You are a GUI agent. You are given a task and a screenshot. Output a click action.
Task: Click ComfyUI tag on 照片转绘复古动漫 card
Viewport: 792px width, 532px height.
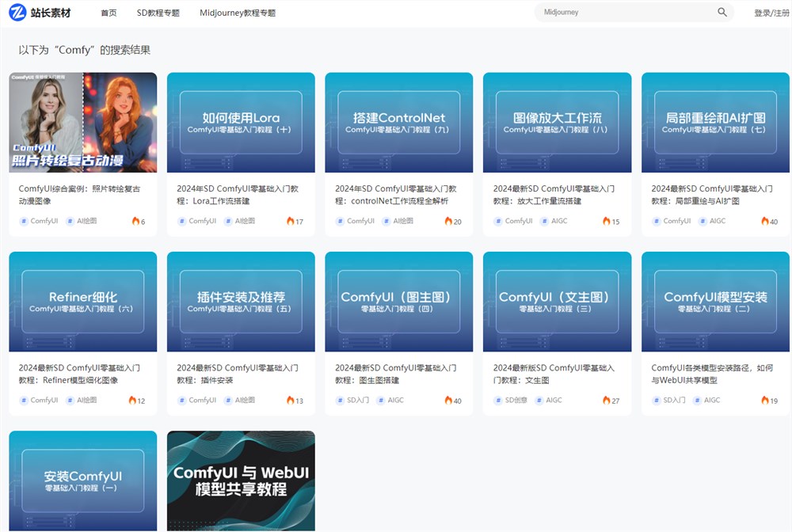point(39,221)
